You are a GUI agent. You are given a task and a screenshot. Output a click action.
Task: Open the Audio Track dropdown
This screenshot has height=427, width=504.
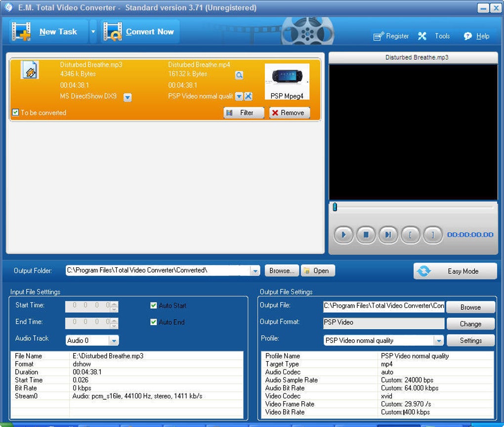click(x=113, y=340)
